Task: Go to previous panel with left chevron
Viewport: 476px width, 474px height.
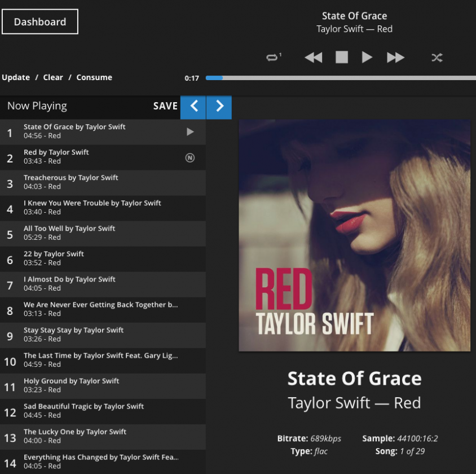Action: (x=193, y=106)
